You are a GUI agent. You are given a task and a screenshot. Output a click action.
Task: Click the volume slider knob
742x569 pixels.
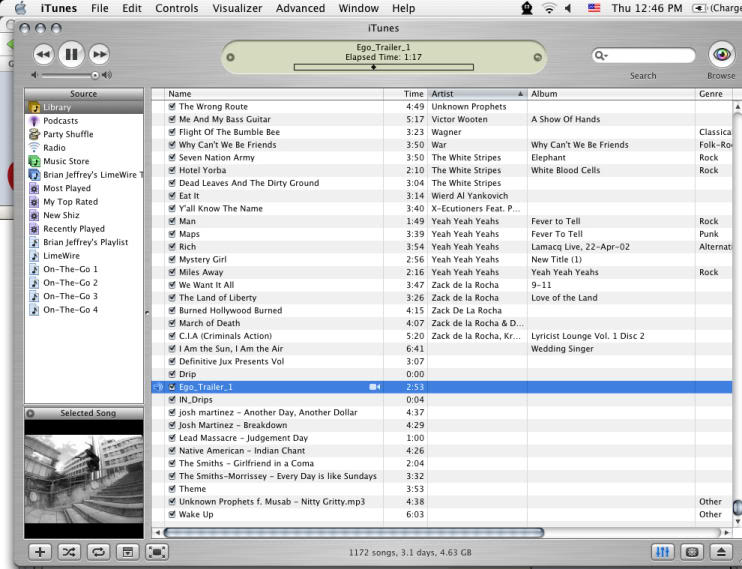click(95, 75)
